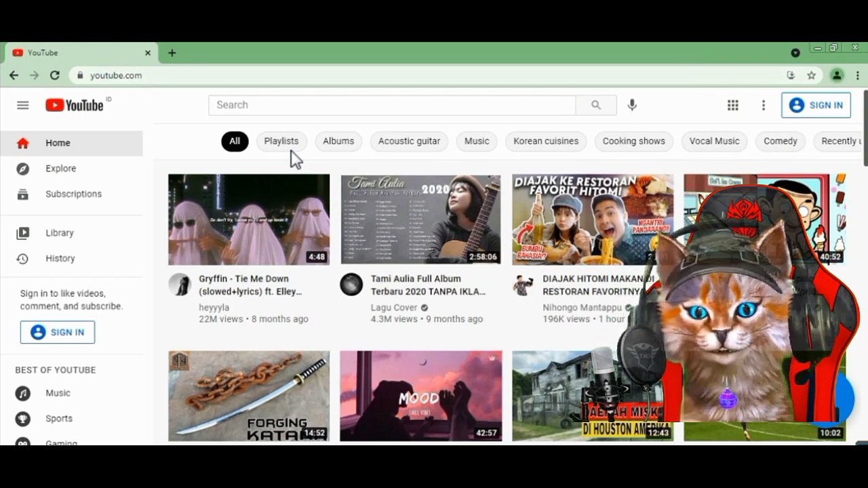Open the heyyyla channel avatar
The image size is (868, 488).
[x=180, y=285]
